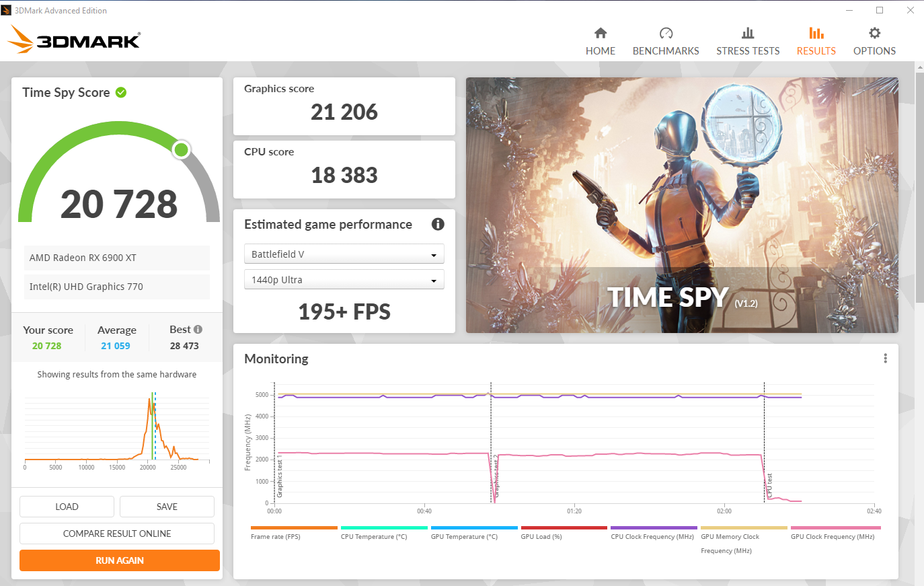Click the Intel(R) UHD Graphics 770 entry
This screenshot has height=586, width=924.
point(117,287)
